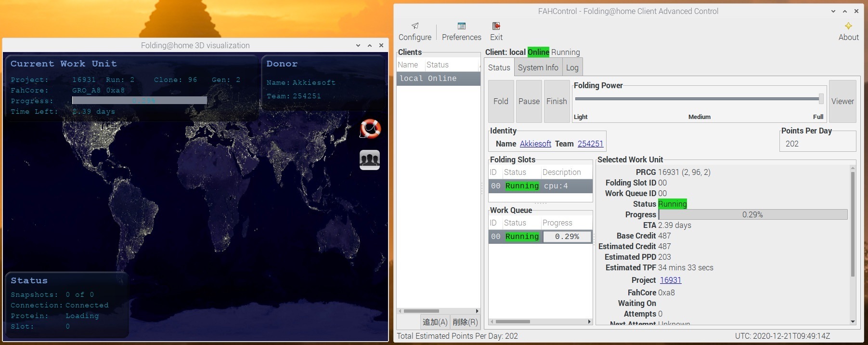The image size is (868, 345).
Task: Click the Selected Work Unit scroll-up arrow
Action: click(x=853, y=168)
